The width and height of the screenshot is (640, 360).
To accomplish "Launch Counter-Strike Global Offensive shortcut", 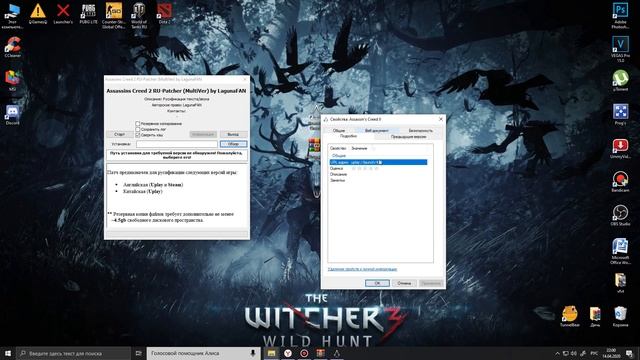I will pos(113,16).
